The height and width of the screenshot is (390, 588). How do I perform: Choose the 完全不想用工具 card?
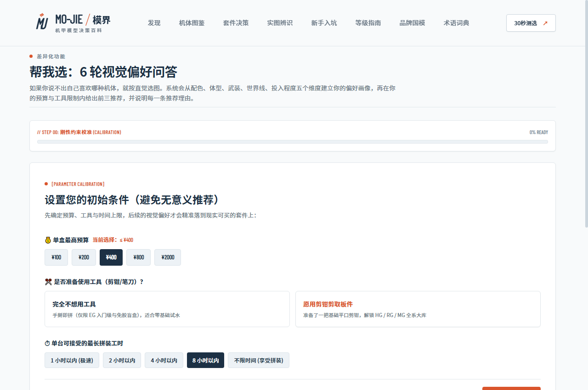pos(167,309)
